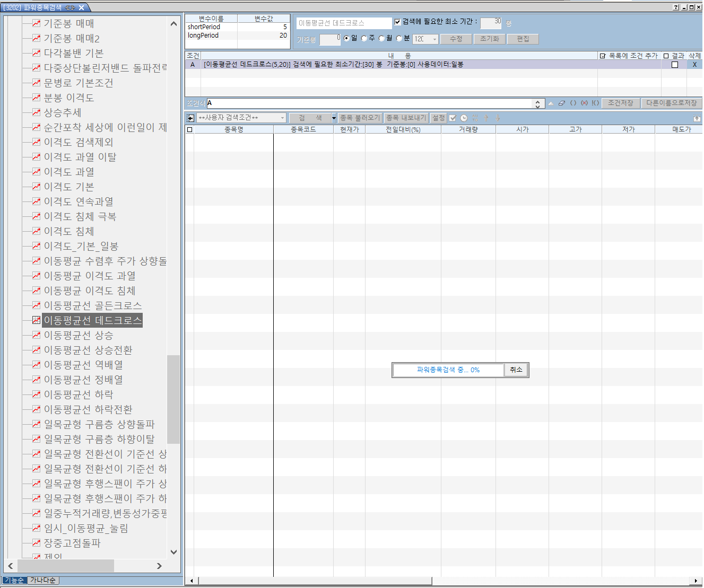Click the collapse panel arrow icon left of 사용자 검색조건
The width and height of the screenshot is (704, 588).
tap(190, 118)
